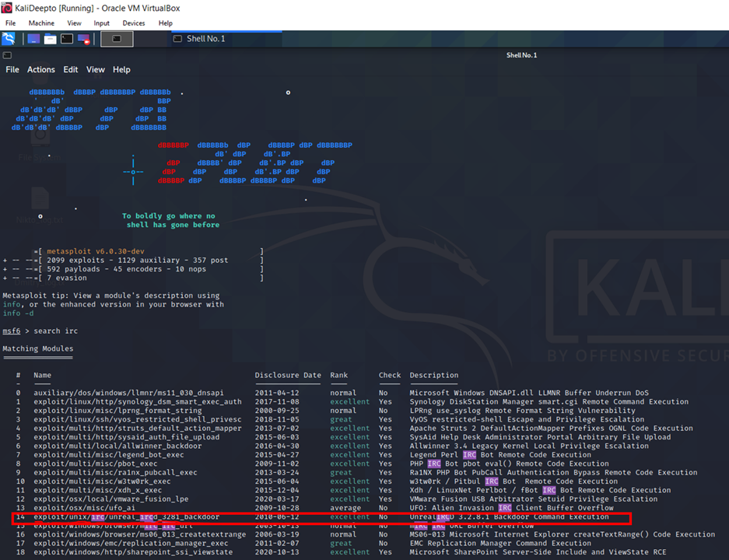Screen dimensions: 729x560
Task: Click 'auxiliary/dos/windows/llmnr/ms11_030_dnsapi' module name
Action: pos(128,393)
